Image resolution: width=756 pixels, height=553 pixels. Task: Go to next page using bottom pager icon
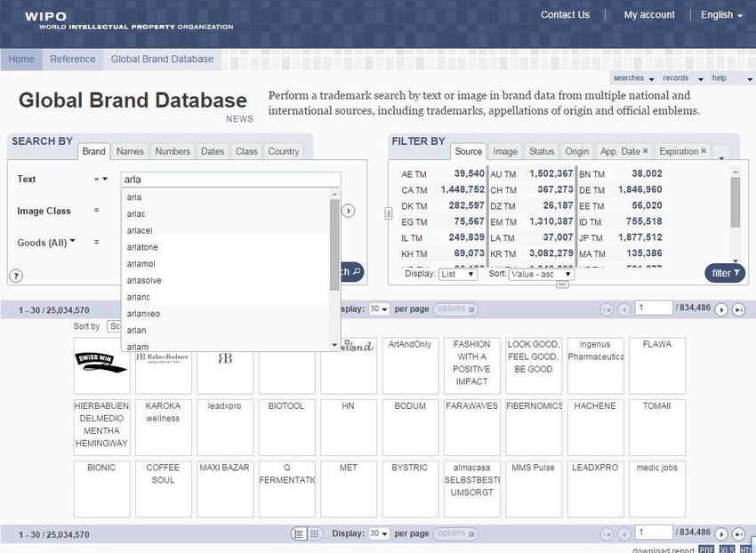[x=720, y=534]
